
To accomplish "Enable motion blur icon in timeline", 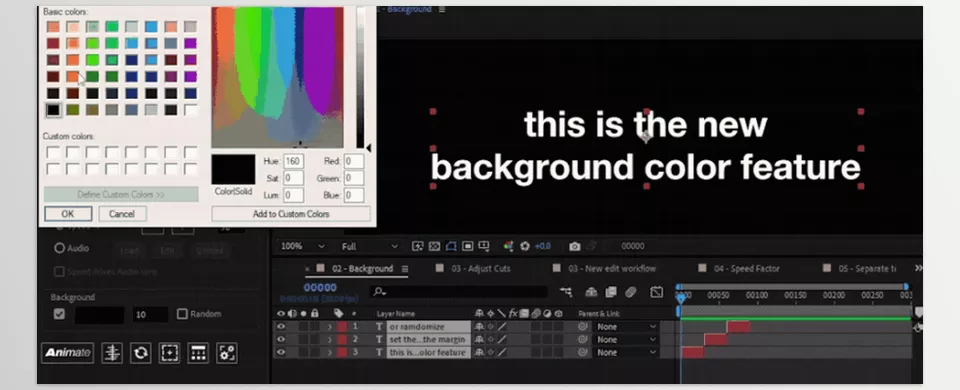I will [x=631, y=292].
